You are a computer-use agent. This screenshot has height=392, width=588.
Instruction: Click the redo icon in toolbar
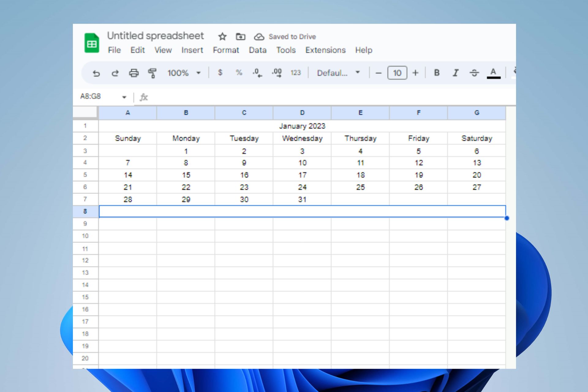[x=115, y=73]
